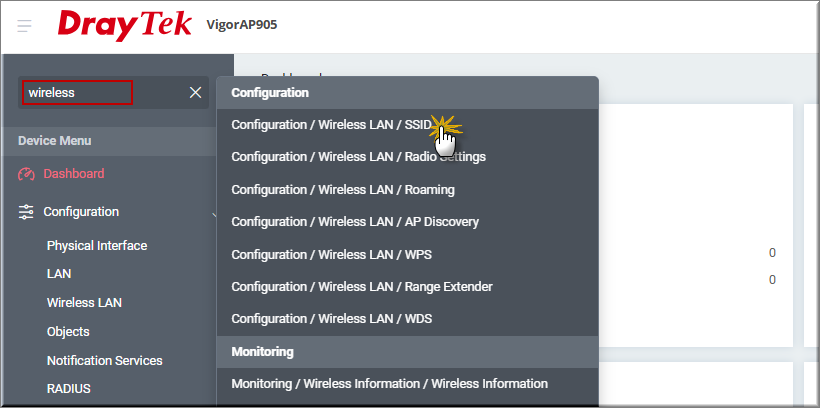Screen dimensions: 820x408
Task: Open the Wireless LAN Radio Settings result
Action: (358, 157)
